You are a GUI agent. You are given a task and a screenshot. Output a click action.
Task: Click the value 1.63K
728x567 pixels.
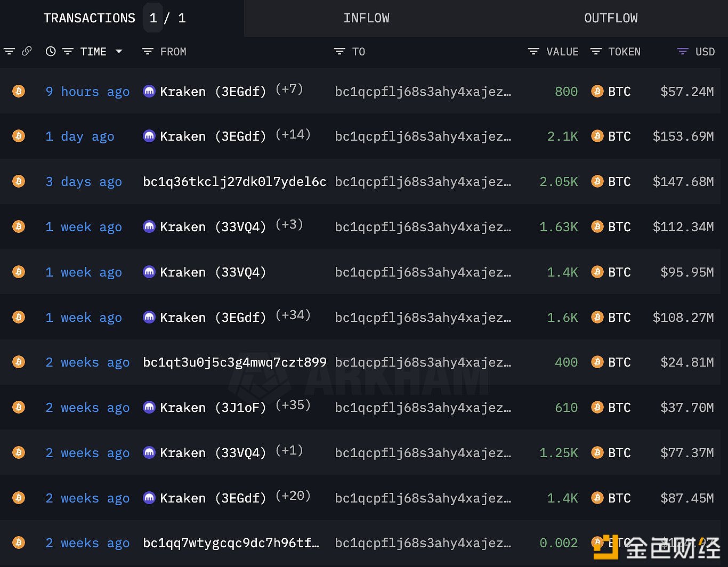(x=559, y=227)
